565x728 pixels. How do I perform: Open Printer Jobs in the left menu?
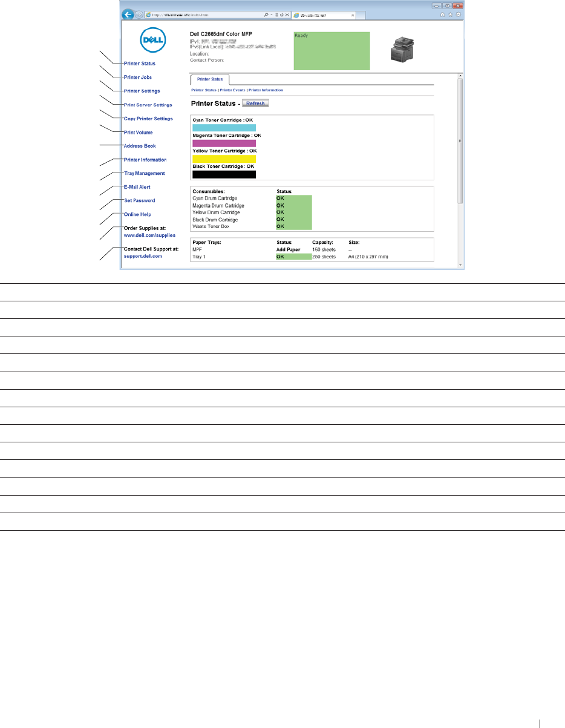138,77
